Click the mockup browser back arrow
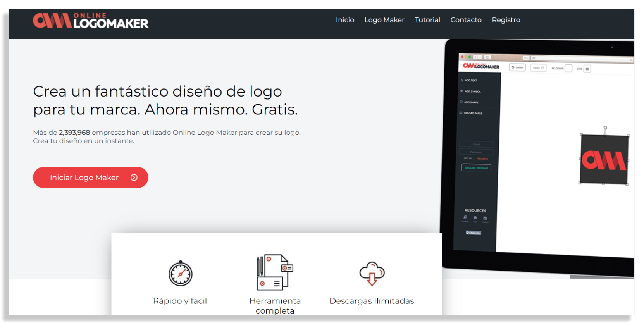This screenshot has width=644, height=324. 475,57
